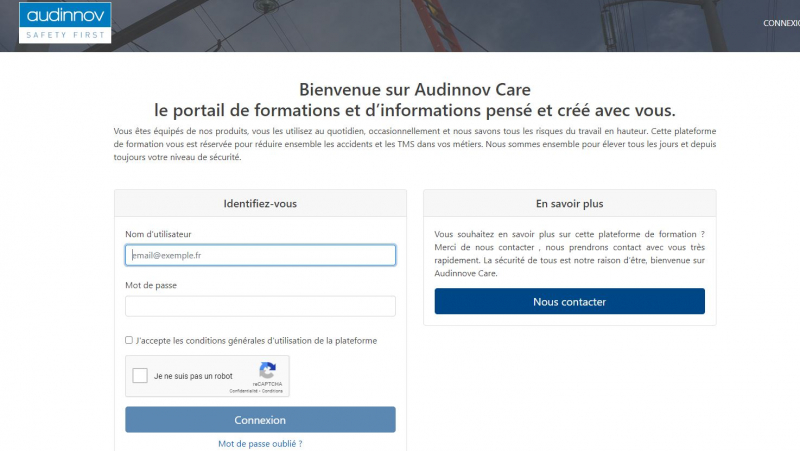Open reCAPTCHA Confidentialité link
The width and height of the screenshot is (800, 451).
[243, 391]
